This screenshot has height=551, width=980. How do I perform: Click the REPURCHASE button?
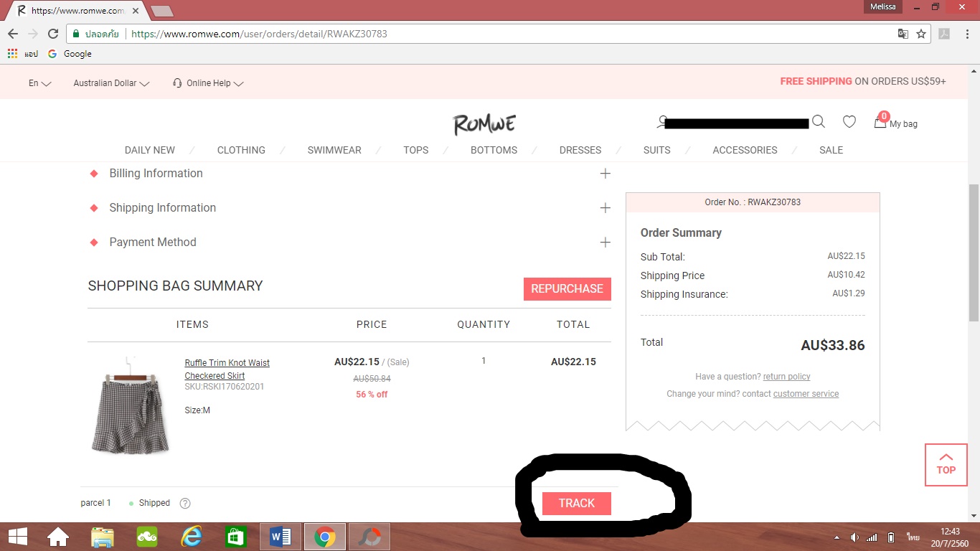(x=567, y=289)
